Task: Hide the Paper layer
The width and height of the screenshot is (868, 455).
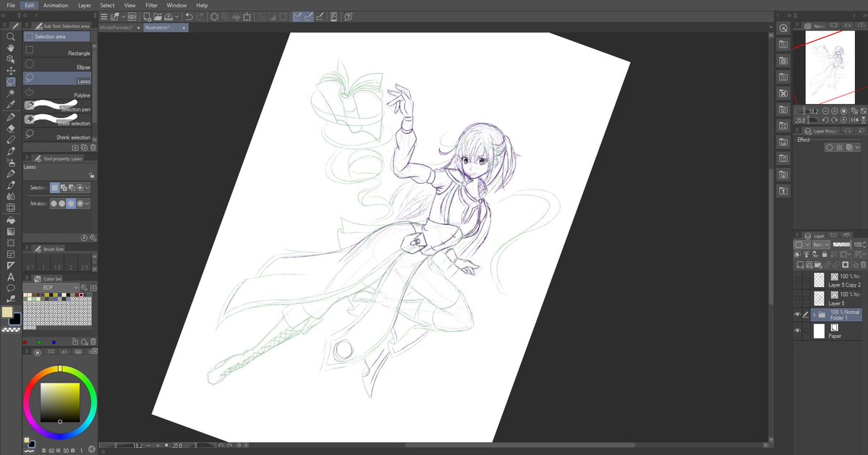Action: coord(797,330)
